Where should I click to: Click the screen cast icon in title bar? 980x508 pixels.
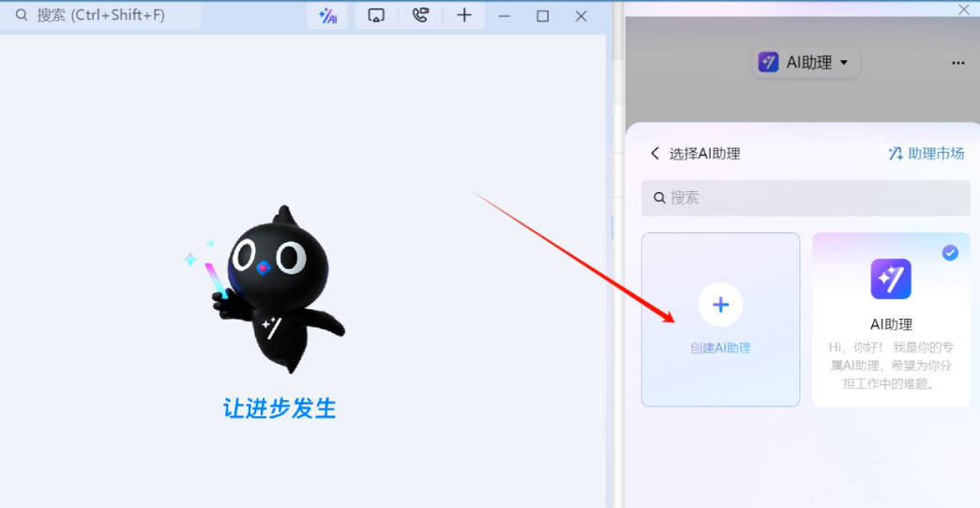tap(376, 16)
